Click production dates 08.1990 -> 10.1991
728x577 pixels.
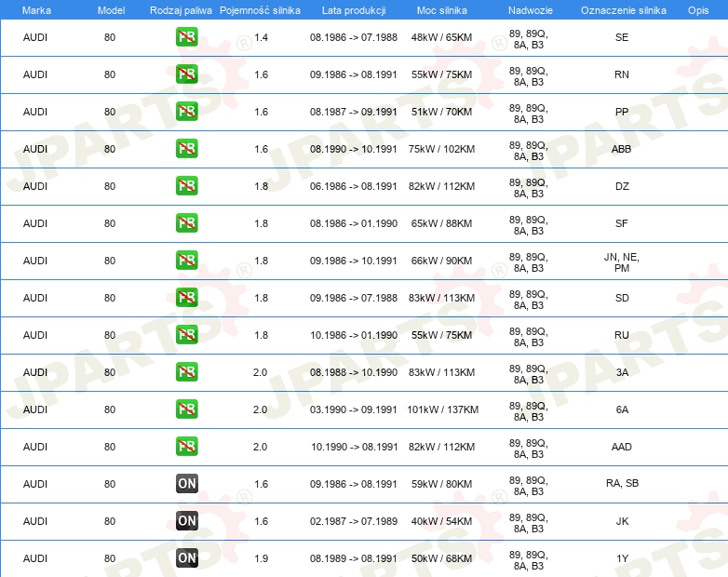354,149
